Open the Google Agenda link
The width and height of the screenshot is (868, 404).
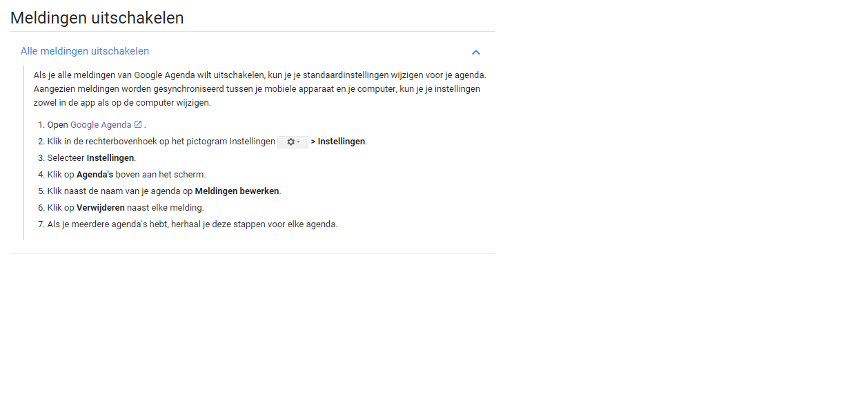click(x=101, y=125)
